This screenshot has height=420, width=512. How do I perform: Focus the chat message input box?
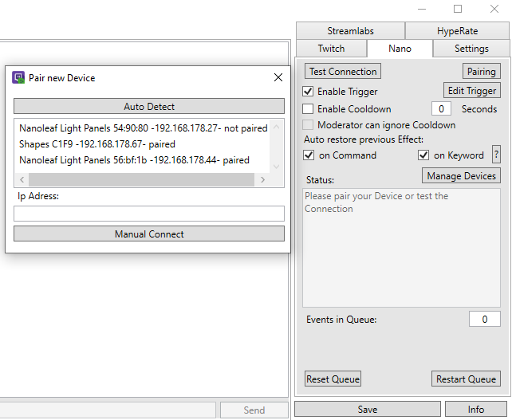[x=108, y=410]
